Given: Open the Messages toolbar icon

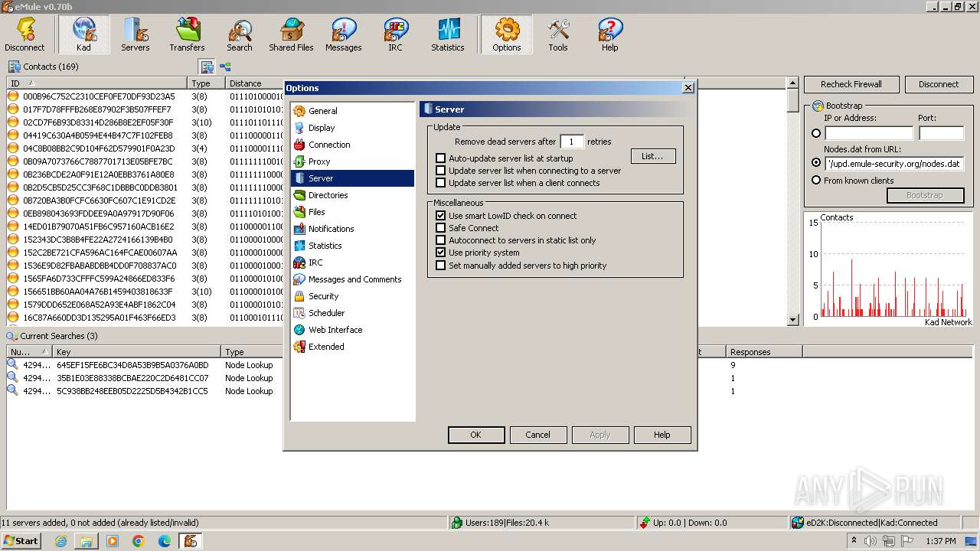Looking at the screenshot, I should click(x=344, y=34).
